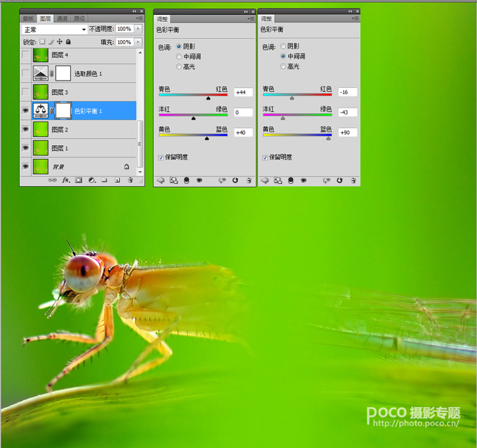Create a new layer from Layers footer
Screen dimensions: 477x448
coord(117,180)
